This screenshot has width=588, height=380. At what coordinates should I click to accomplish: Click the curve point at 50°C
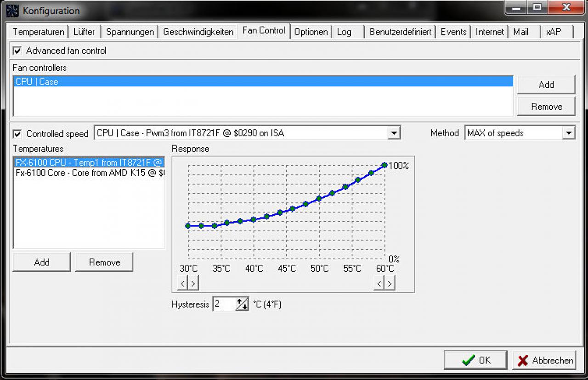click(x=319, y=199)
